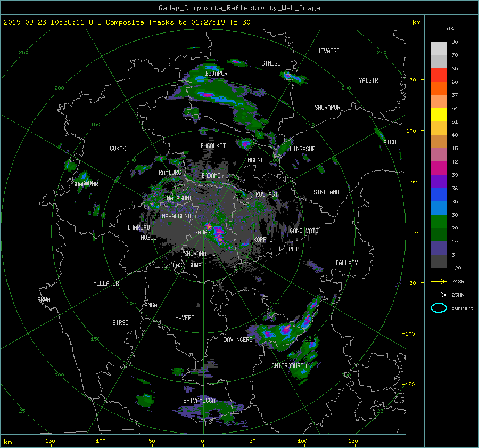Click the BALLARY city label
Screen dimensions: 479x448
[x=346, y=263]
